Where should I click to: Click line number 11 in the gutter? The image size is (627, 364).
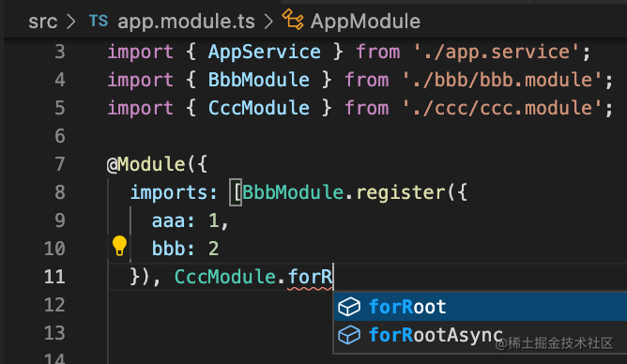coord(54,277)
